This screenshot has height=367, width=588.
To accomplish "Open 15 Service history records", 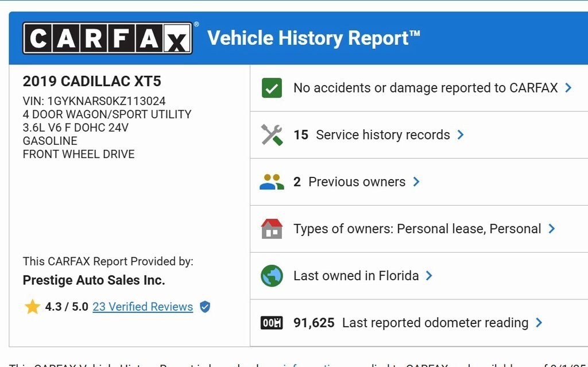I will (x=372, y=135).
